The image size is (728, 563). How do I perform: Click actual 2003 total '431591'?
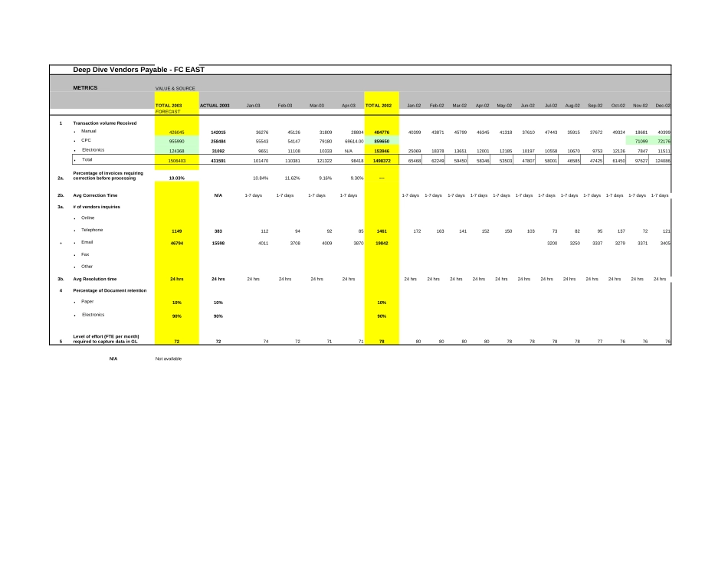click(218, 161)
